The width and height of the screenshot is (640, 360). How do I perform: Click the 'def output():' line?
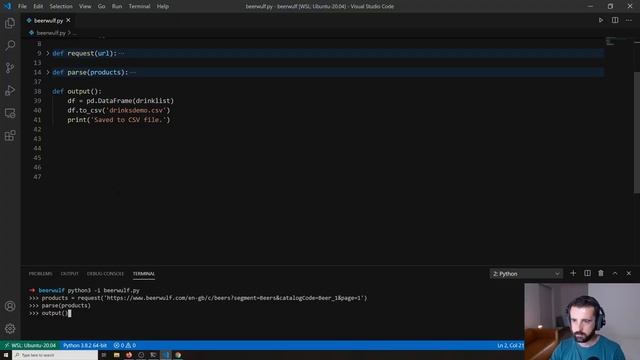pyautogui.click(x=77, y=91)
